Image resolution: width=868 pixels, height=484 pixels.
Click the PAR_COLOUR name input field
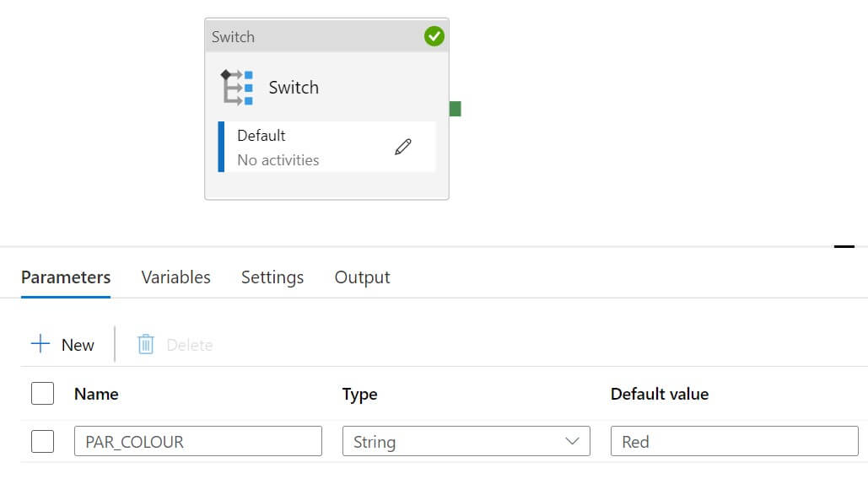198,441
